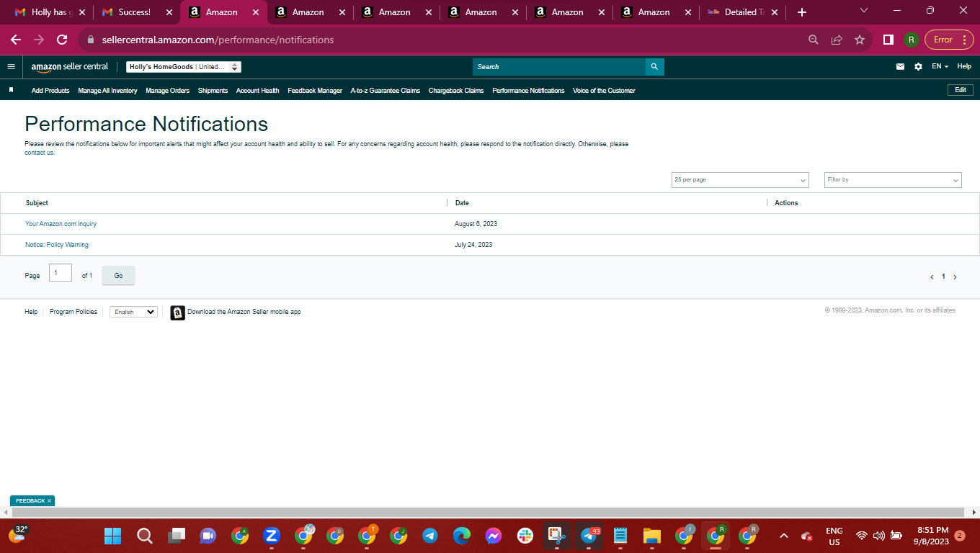
Task: Click the page number input box
Action: click(61, 273)
